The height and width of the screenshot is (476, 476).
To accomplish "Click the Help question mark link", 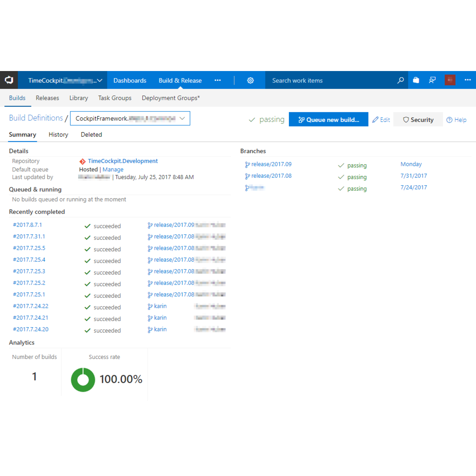I will tap(456, 120).
